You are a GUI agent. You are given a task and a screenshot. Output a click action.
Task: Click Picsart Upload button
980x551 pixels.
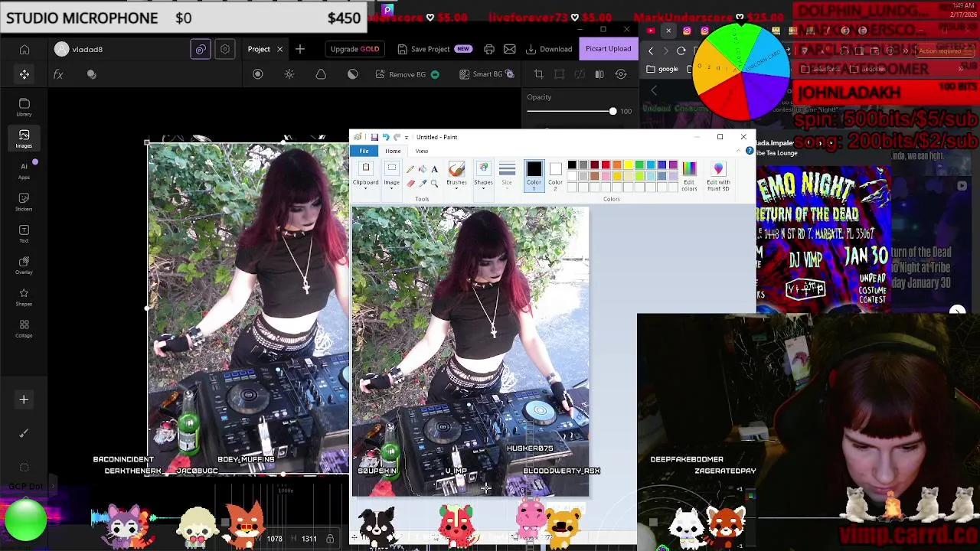(609, 49)
